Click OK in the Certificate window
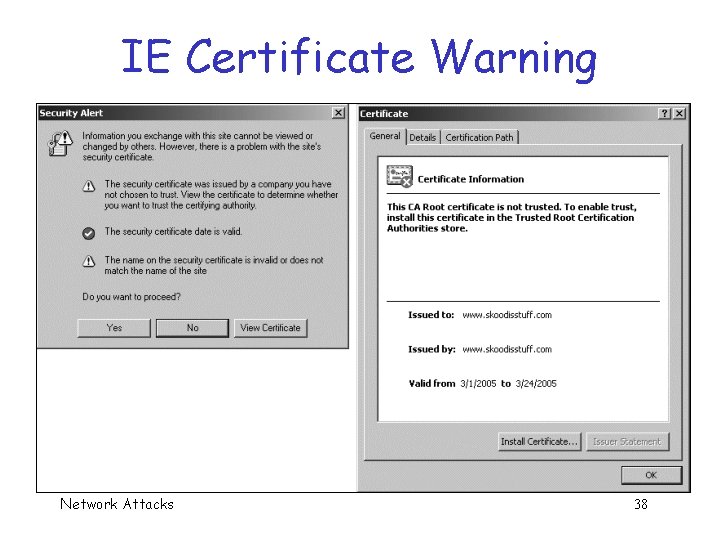This screenshot has width=720, height=540. pyautogui.click(x=651, y=475)
